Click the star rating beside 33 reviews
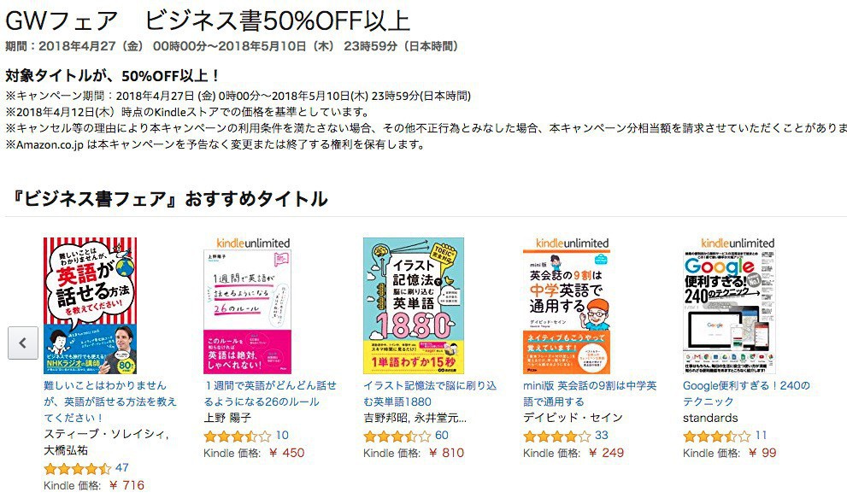 coord(557,436)
